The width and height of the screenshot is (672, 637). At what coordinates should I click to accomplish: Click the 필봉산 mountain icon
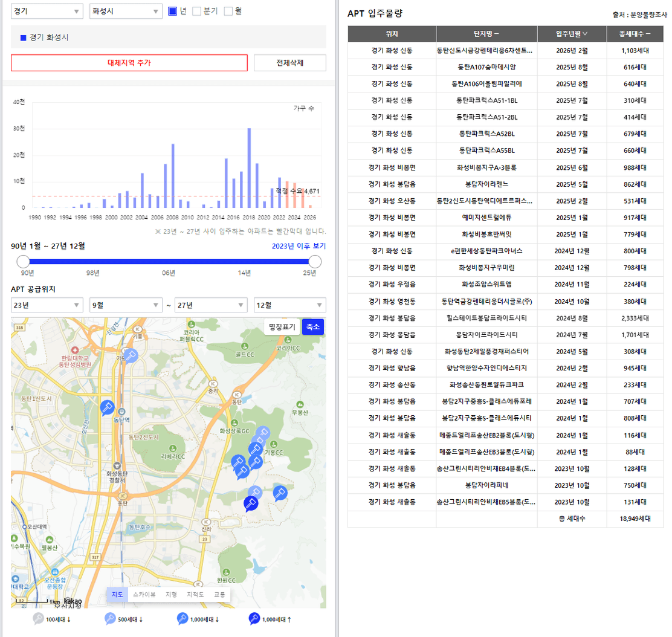[x=50, y=540]
